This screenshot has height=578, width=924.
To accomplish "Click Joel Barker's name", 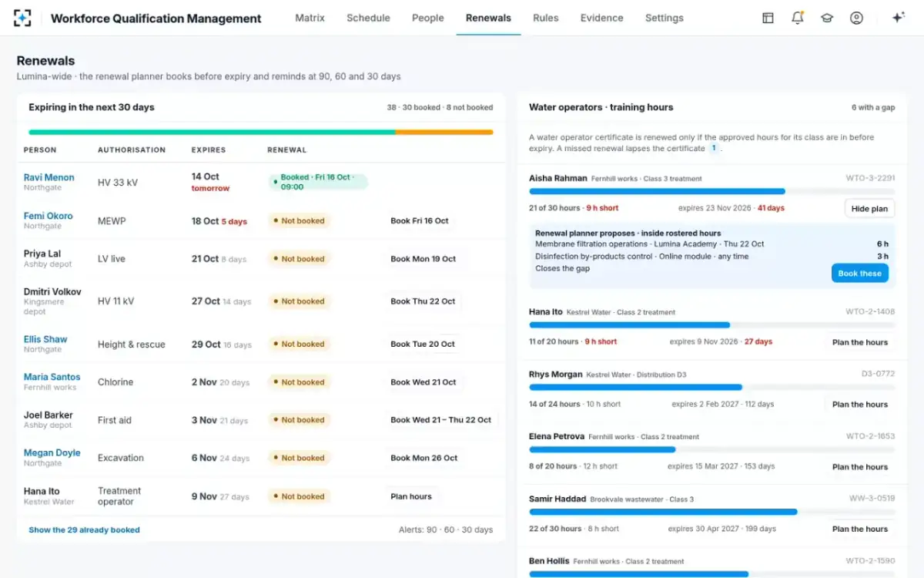I will click(x=49, y=415).
